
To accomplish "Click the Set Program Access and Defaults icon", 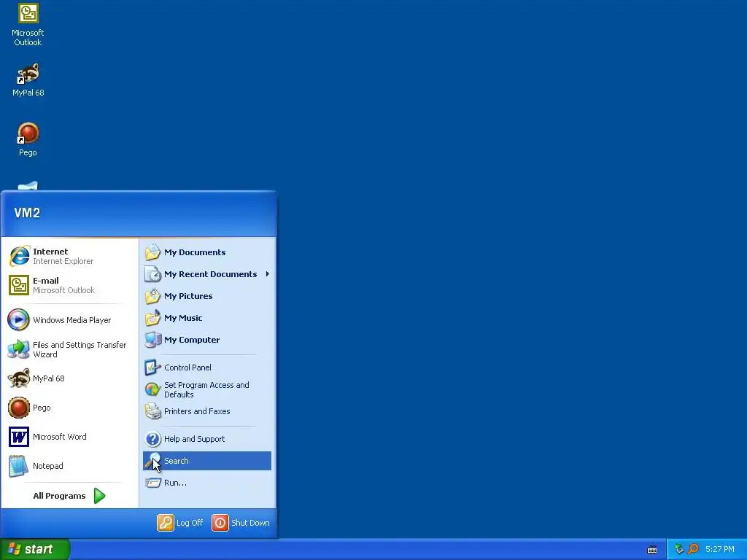I will pyautogui.click(x=152, y=389).
